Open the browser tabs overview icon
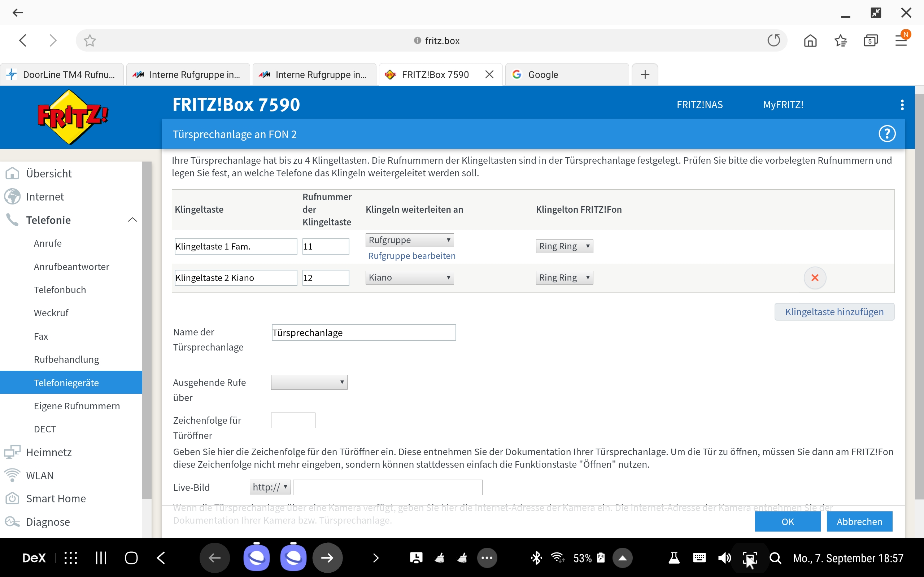 871,40
